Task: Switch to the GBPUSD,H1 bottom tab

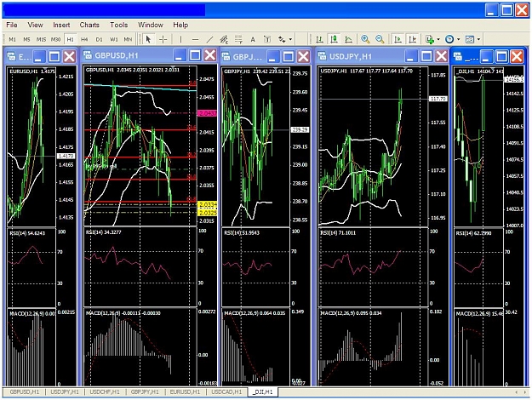Action: (x=25, y=391)
